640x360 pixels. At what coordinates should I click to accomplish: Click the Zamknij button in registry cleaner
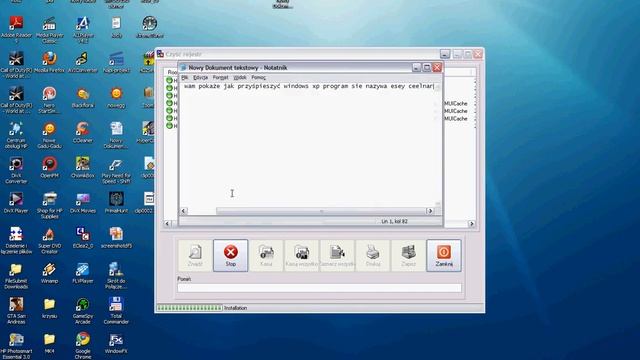point(444,256)
